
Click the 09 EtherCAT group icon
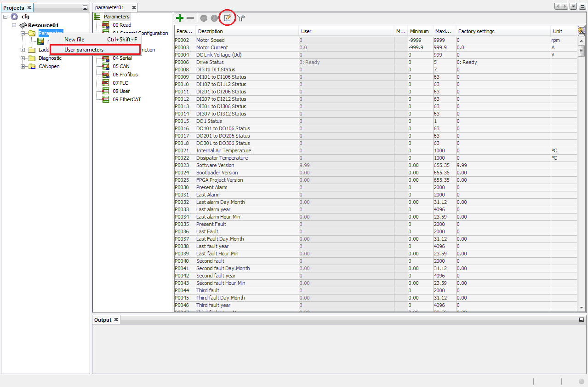(x=106, y=99)
